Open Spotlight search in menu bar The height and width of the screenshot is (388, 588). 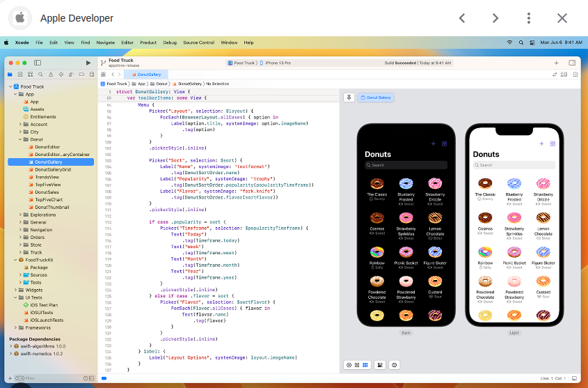tap(521, 42)
